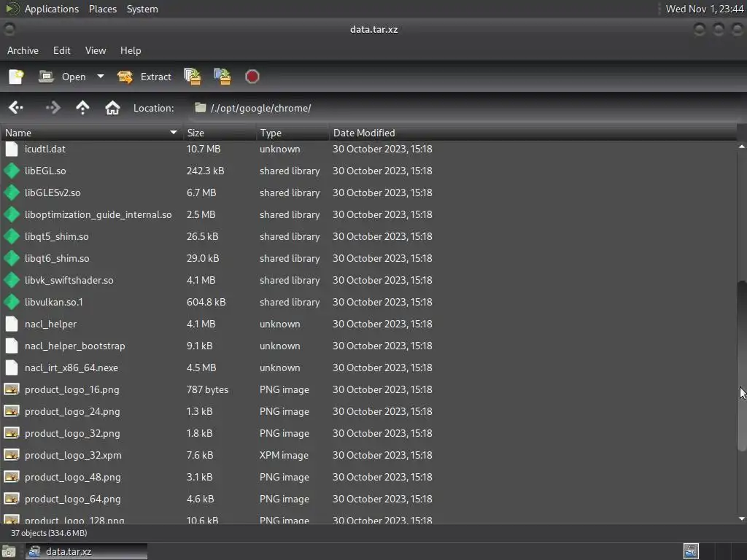Screen dimensions: 747x560
Task: Select the product_logo_64.png image icon
Action: (x=12, y=499)
